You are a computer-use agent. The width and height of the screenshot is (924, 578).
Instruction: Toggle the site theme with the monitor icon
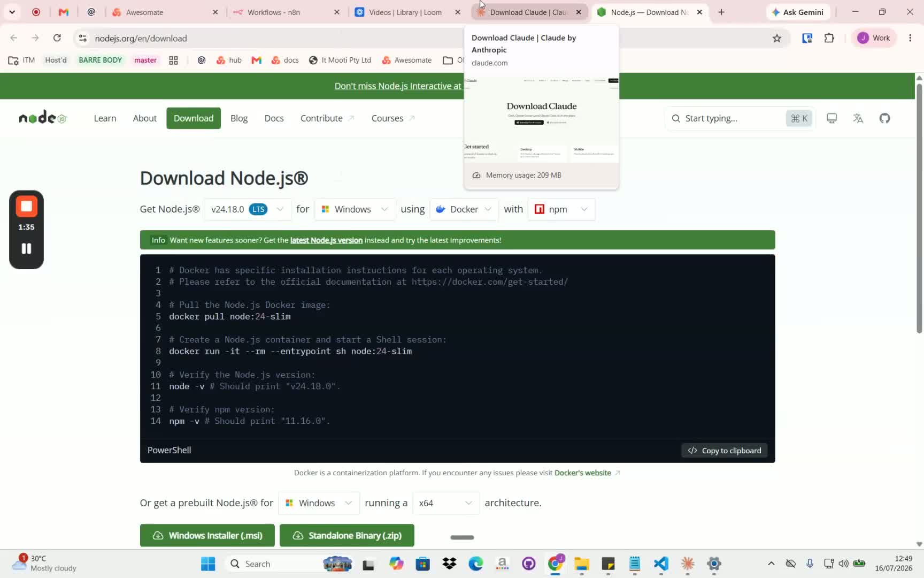point(831,118)
